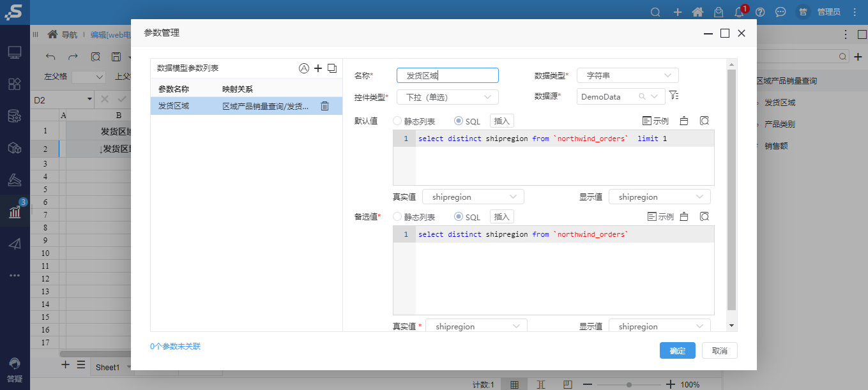Open 备选值 真实值 shipregion dropdown

[x=476, y=326]
